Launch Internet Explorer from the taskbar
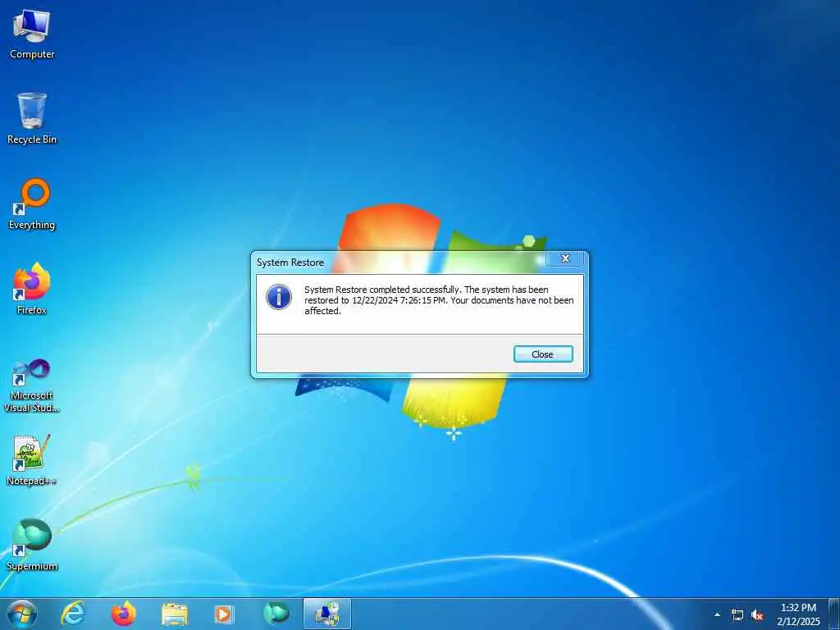The image size is (840, 630). [73, 614]
